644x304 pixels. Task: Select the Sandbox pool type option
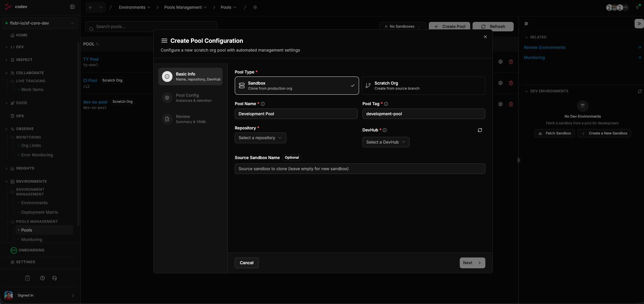click(x=296, y=86)
